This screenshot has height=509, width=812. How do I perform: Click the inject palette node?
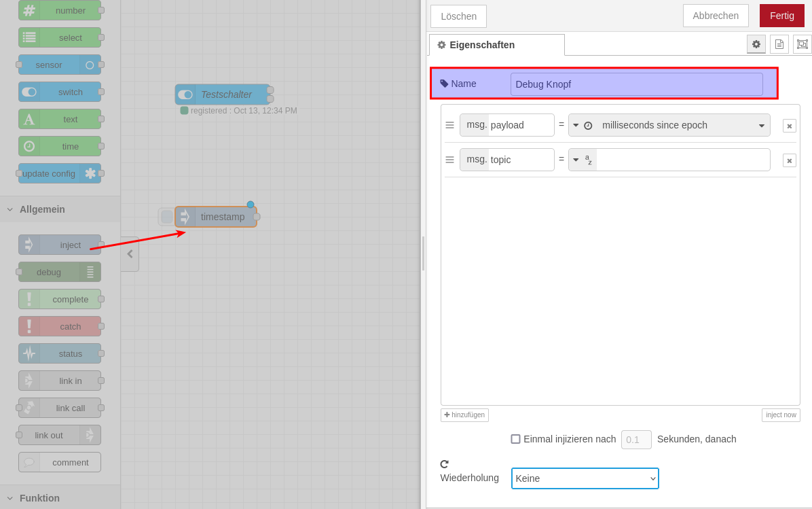click(60, 245)
